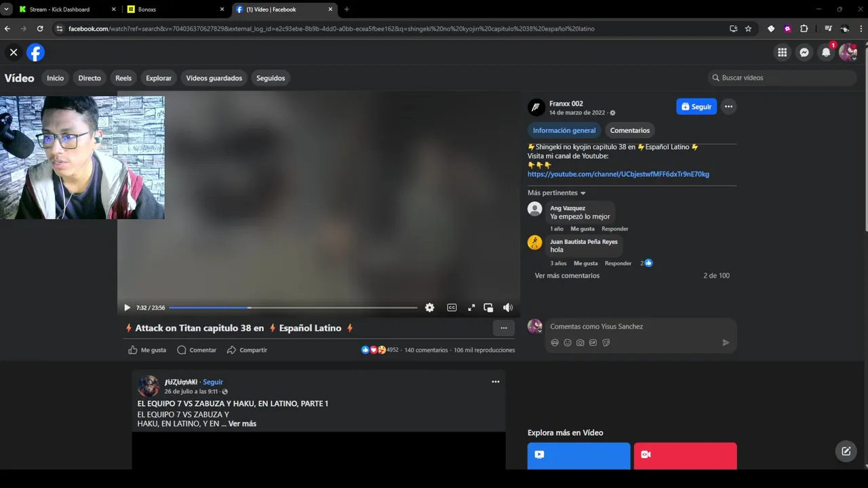Insert GIF in comment
This screenshot has width=868, height=488.
click(593, 343)
